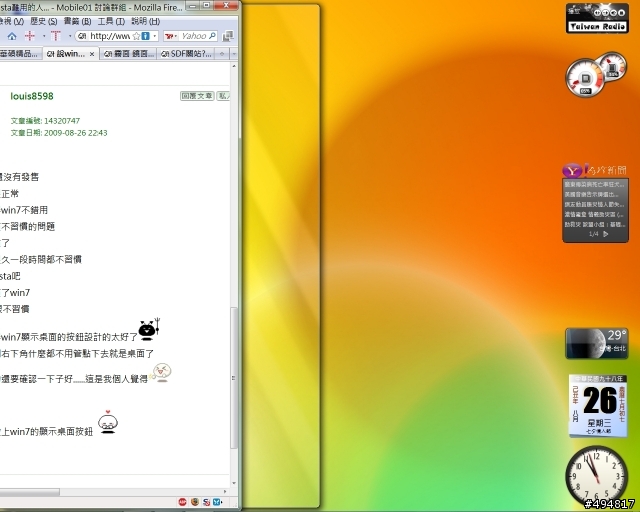Click the horizontal scrollbar thumb
This screenshot has height=512, width=640.
(x=29, y=492)
